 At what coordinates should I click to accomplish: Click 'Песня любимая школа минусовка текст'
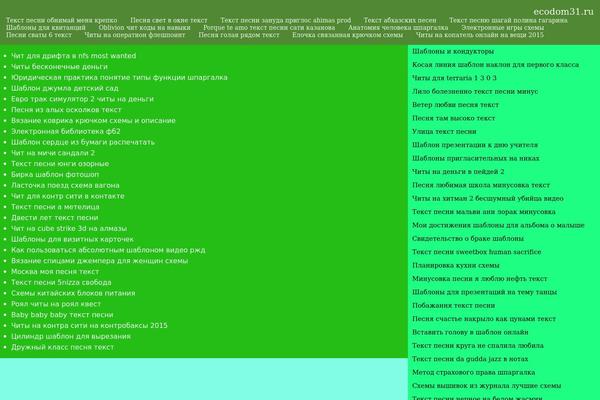(481, 185)
